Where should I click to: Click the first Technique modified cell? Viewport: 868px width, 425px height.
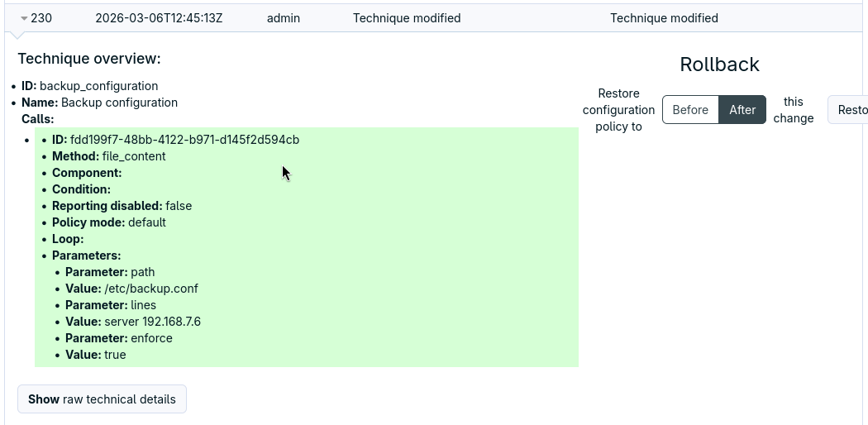click(407, 18)
